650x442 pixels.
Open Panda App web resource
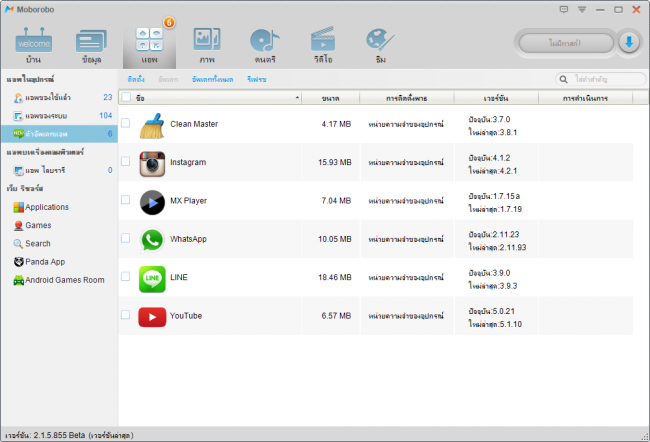coord(45,262)
